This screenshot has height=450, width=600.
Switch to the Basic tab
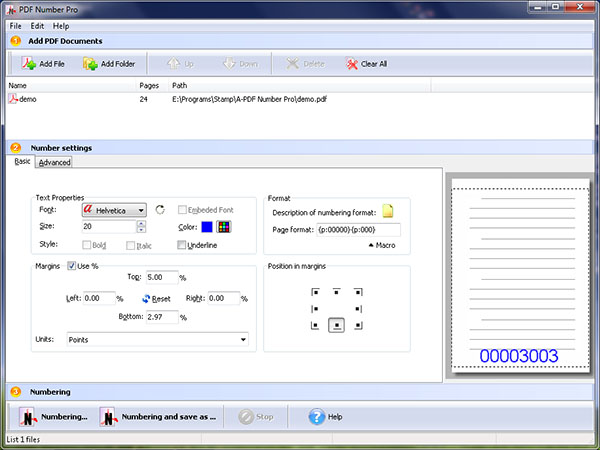pyautogui.click(x=22, y=161)
